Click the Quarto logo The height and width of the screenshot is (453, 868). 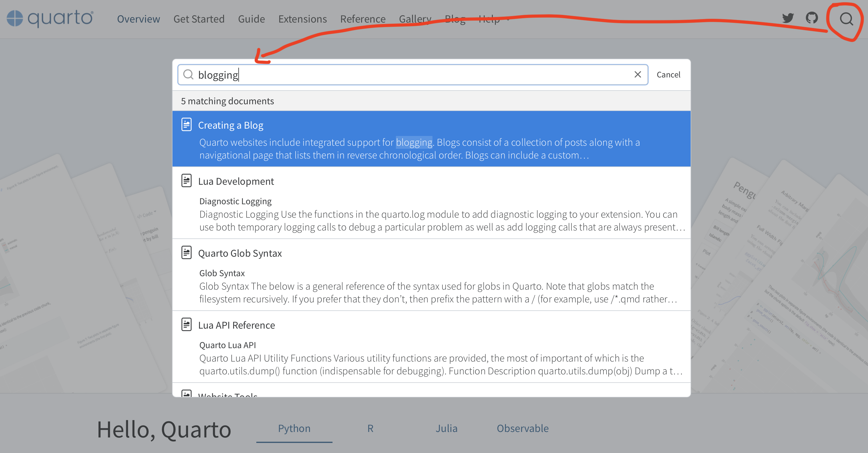(x=50, y=18)
